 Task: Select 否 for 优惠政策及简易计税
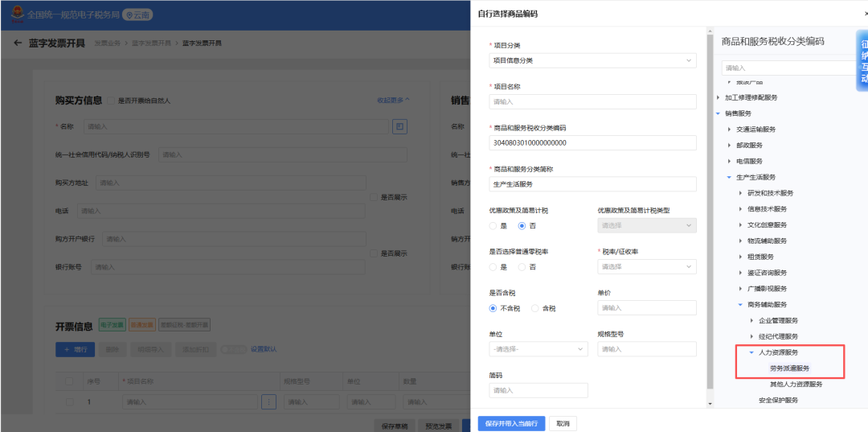pyautogui.click(x=522, y=226)
